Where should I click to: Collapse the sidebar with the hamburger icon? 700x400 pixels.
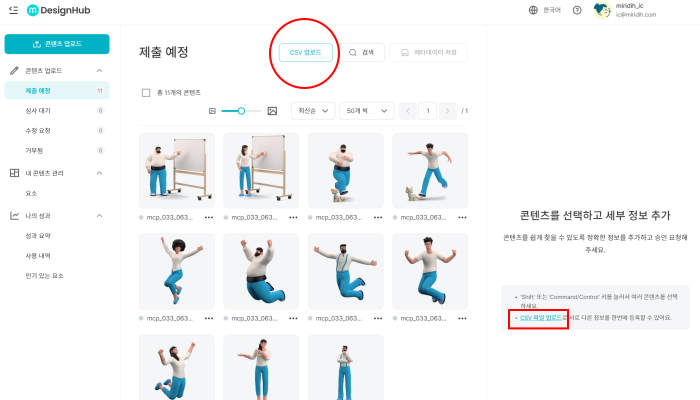[x=13, y=10]
